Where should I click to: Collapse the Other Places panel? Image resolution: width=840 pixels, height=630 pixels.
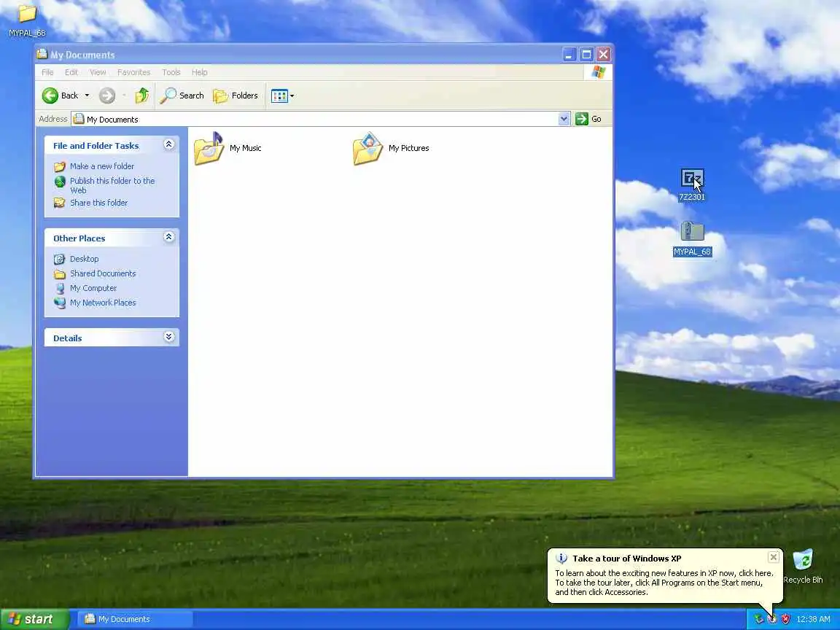168,237
